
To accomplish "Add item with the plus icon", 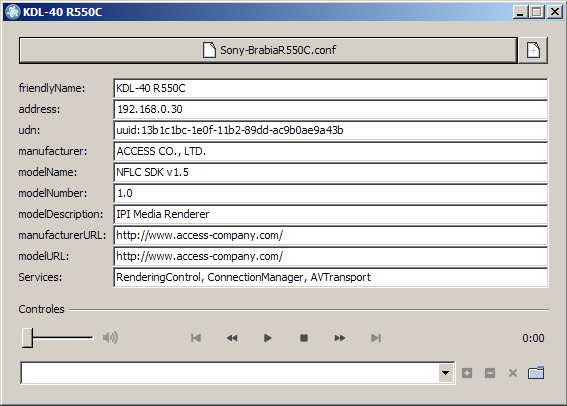I will pos(467,373).
